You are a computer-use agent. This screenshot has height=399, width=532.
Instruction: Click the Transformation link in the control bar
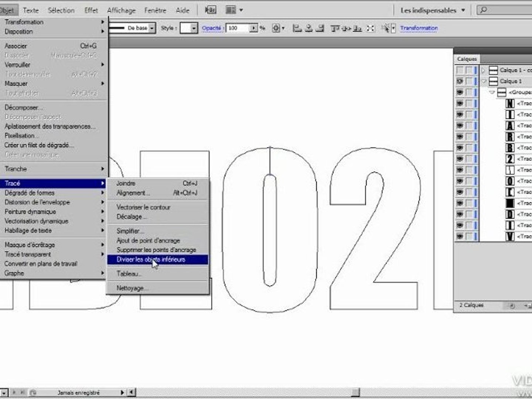pos(419,28)
